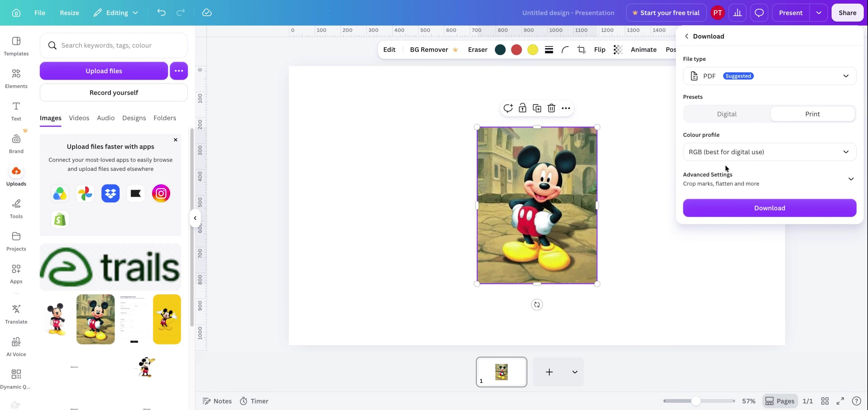
Task: Open the Tools sidebar panel
Action: coord(16,209)
